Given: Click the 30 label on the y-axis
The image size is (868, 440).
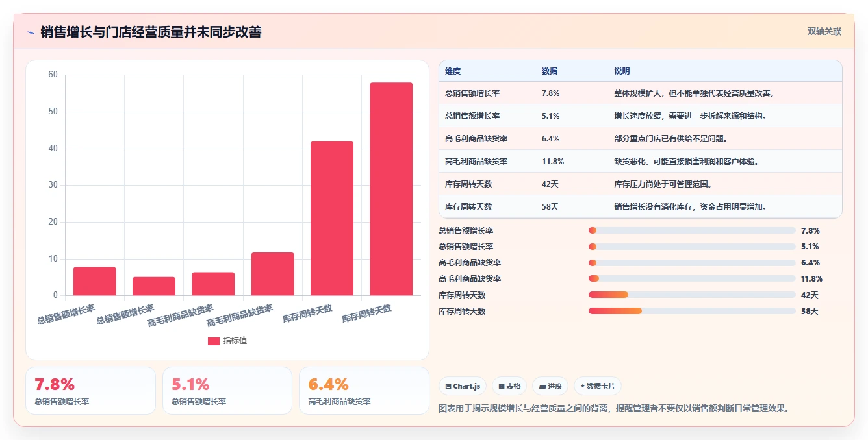Looking at the screenshot, I should 53,185.
